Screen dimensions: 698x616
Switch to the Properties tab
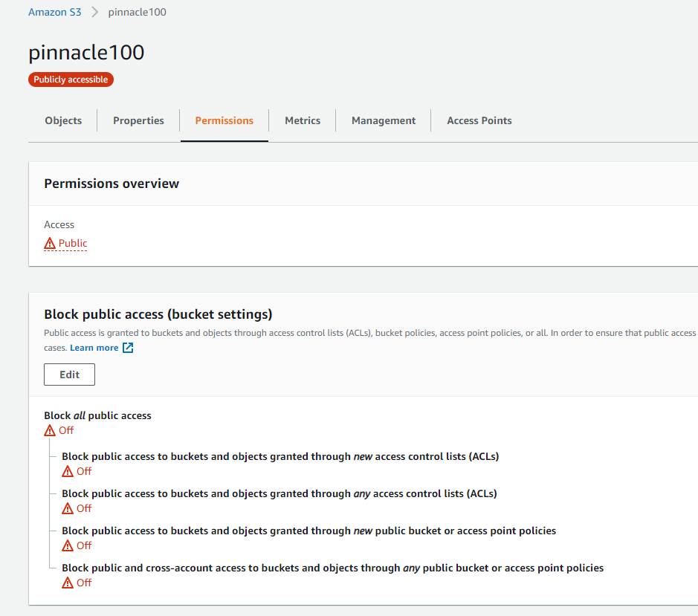coord(138,120)
